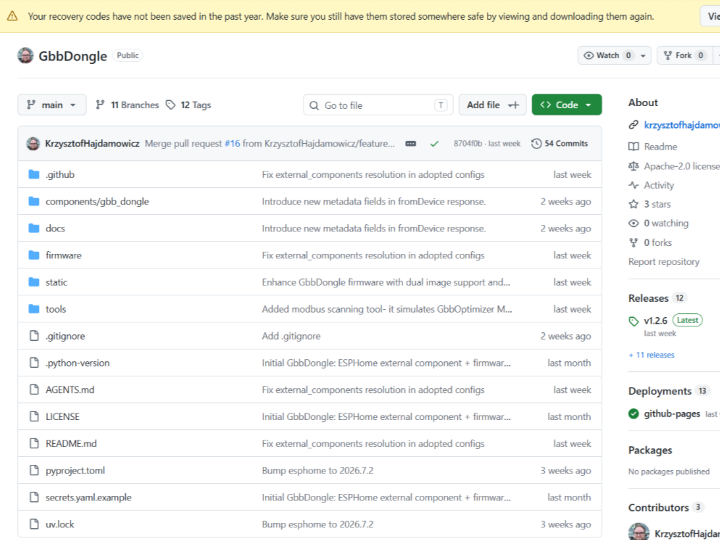Expand the commit message ellipsis button
This screenshot has width=720, height=540.
pos(411,144)
